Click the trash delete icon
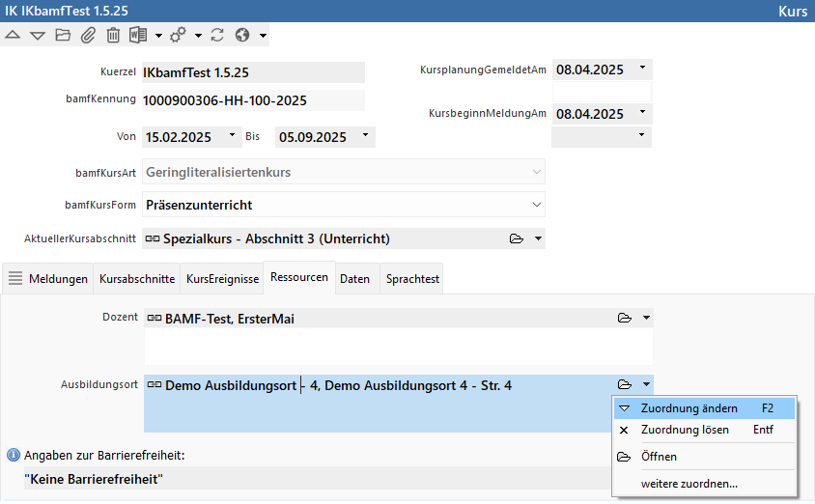This screenshot has width=815, height=504. pyautogui.click(x=113, y=36)
